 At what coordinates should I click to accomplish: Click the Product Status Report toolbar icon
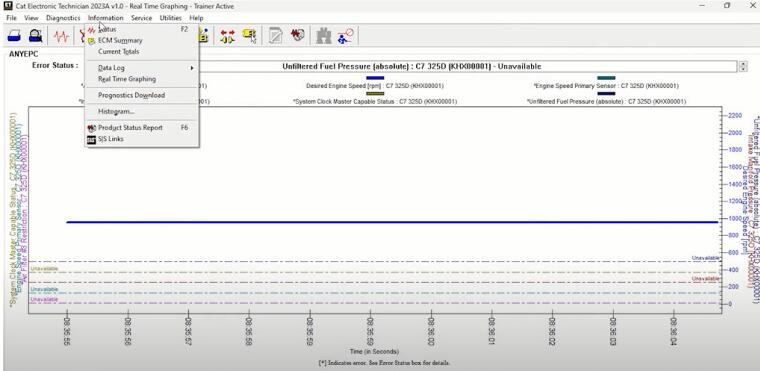click(297, 36)
